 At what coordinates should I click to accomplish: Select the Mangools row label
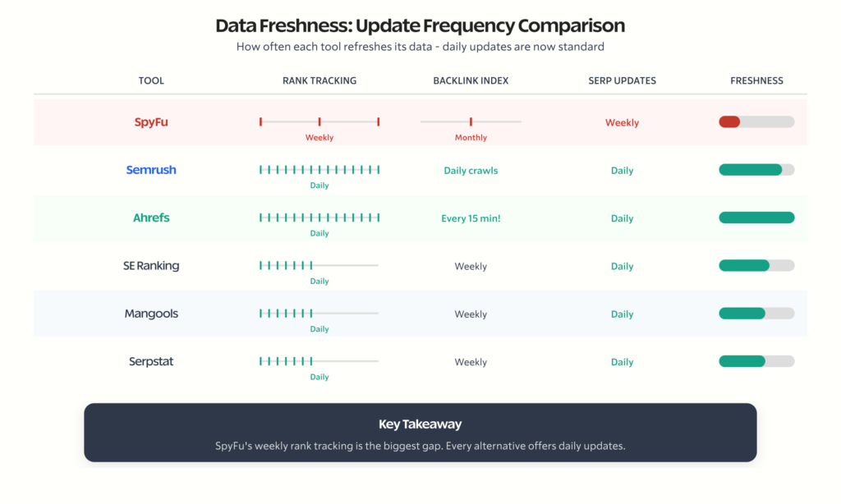[151, 314]
